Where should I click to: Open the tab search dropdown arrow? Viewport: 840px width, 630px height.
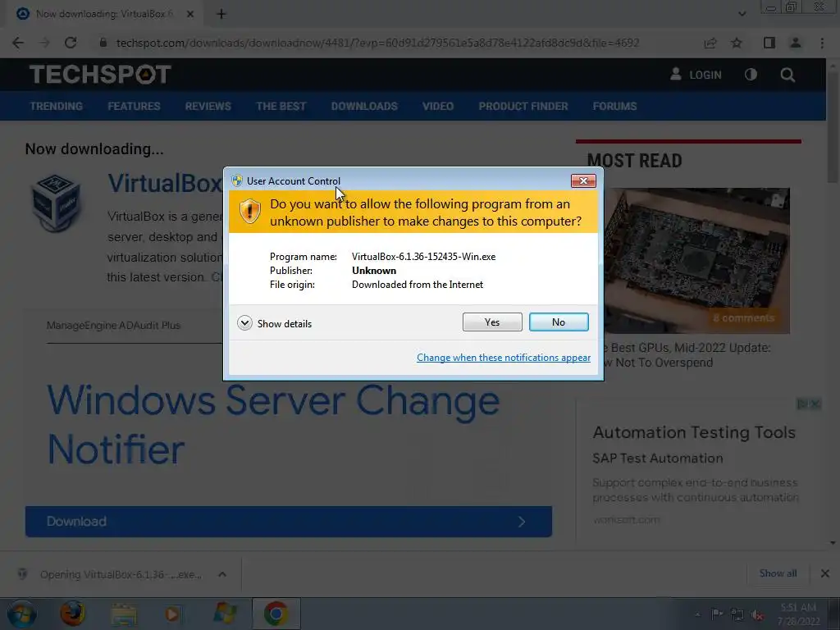click(742, 14)
